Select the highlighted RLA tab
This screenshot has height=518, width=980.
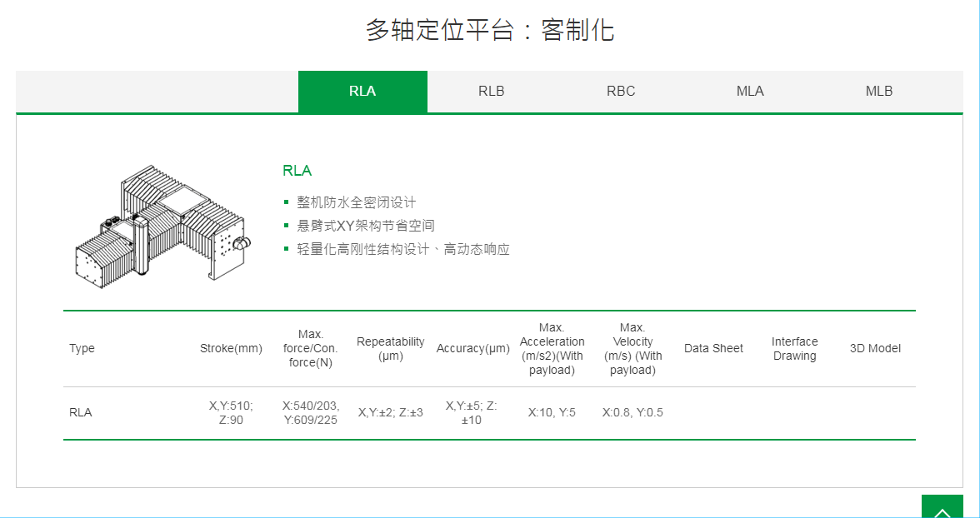(362, 91)
